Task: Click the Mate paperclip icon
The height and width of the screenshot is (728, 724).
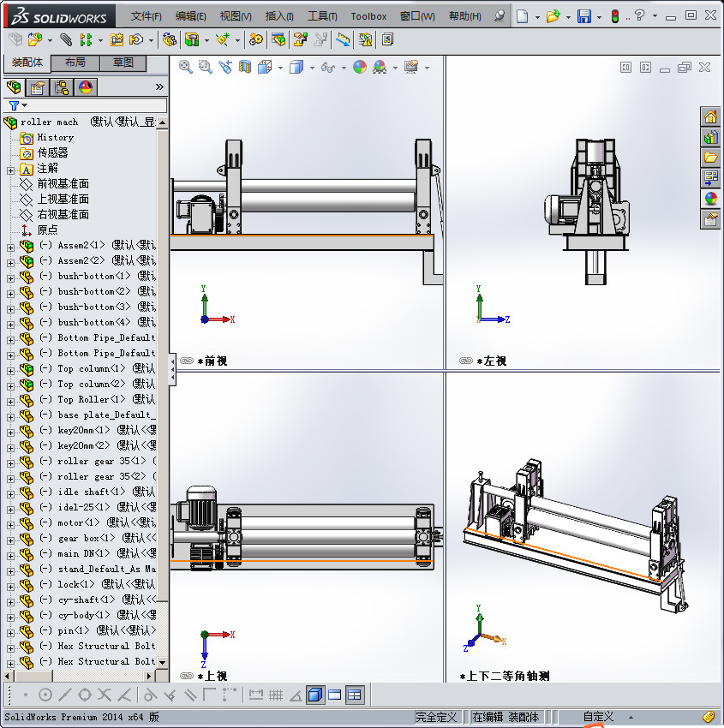Action: (x=67, y=40)
